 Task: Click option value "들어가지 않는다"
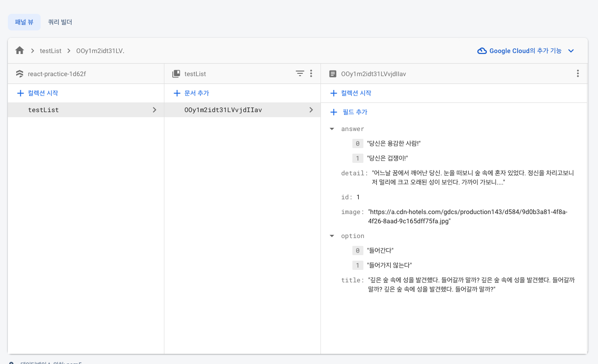tap(389, 265)
